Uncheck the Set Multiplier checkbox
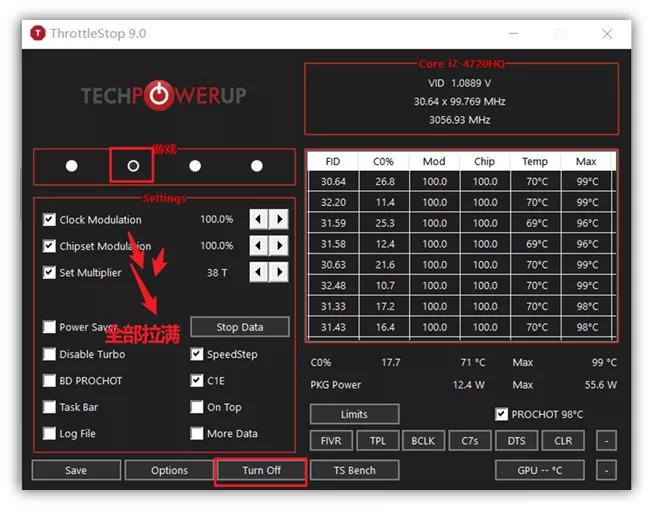This screenshot has width=652, height=510. point(49,273)
